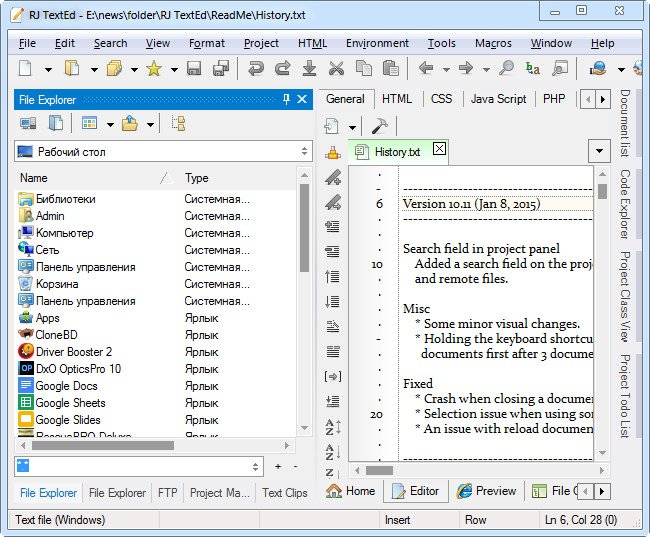
Task: Switch to the Preview view
Action: [486, 491]
